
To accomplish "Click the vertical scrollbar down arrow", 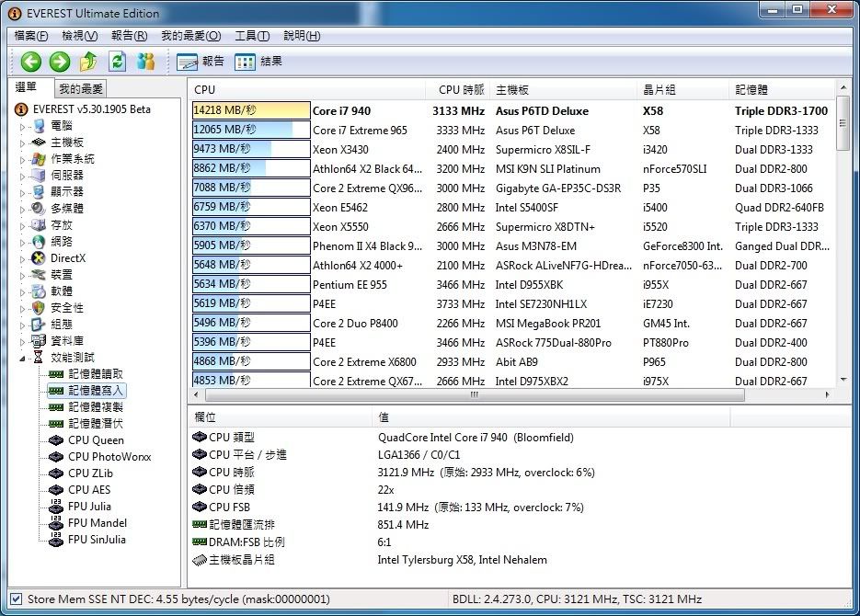I will [x=843, y=379].
